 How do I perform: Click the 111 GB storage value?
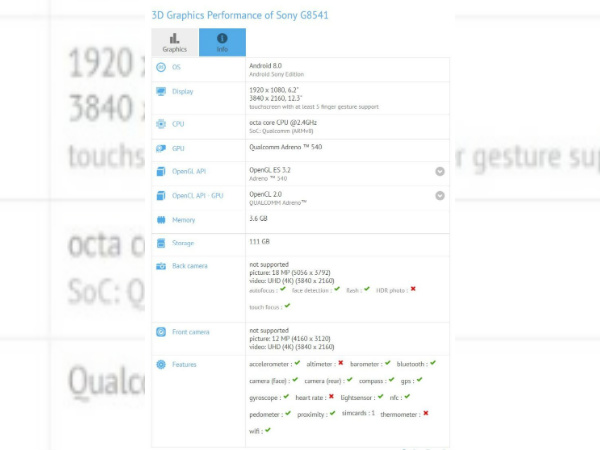tap(259, 242)
